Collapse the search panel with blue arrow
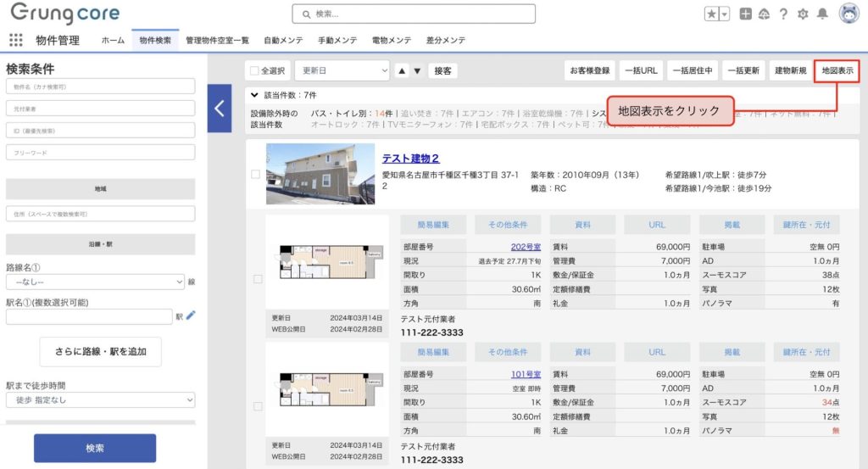 tap(219, 108)
